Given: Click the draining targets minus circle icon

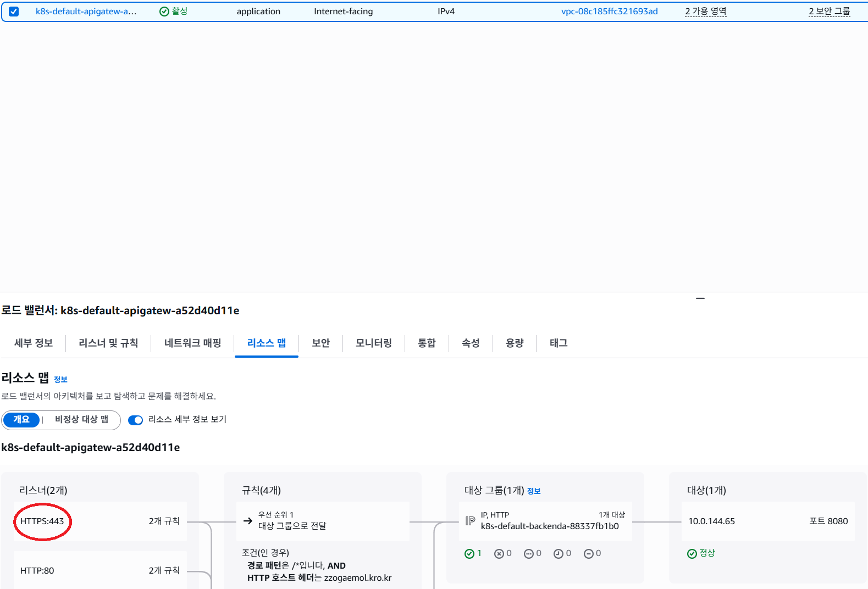Looking at the screenshot, I should 588,554.
